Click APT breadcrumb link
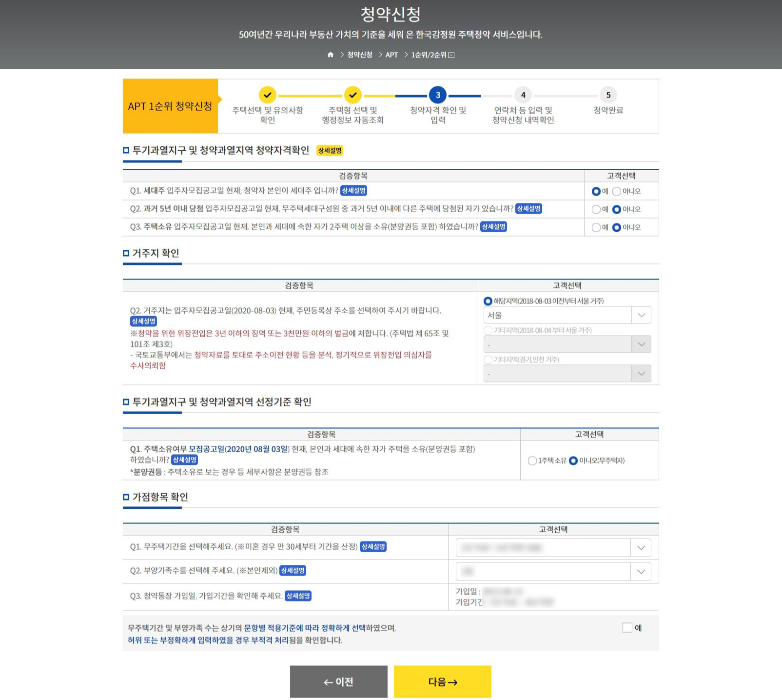 pos(391,55)
